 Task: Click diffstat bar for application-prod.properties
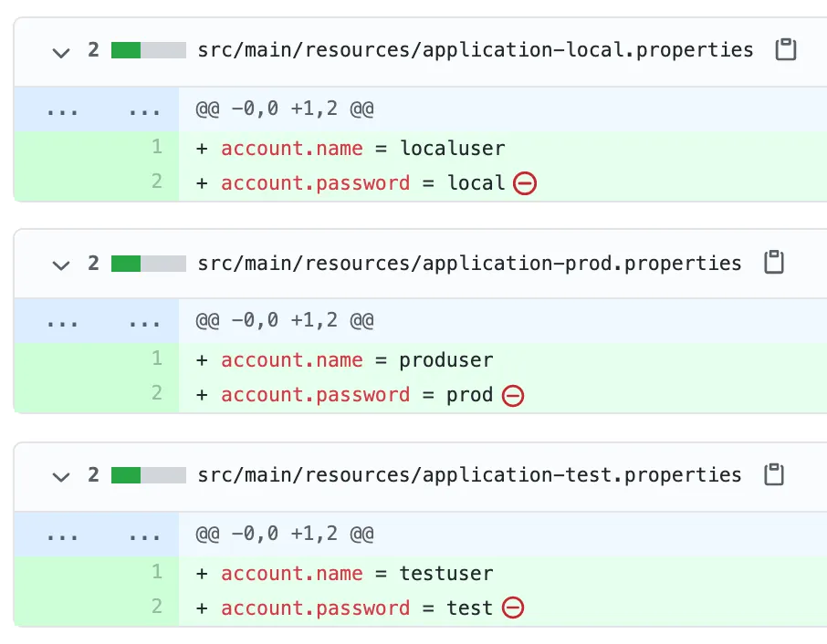pyautogui.click(x=148, y=263)
